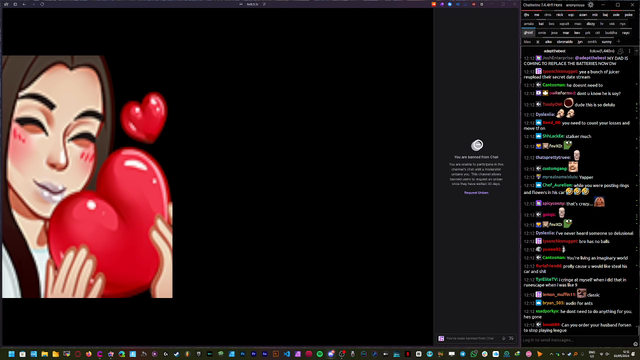Select the 'aiko' tab
This screenshot has width=640, height=360.
coord(548,42)
